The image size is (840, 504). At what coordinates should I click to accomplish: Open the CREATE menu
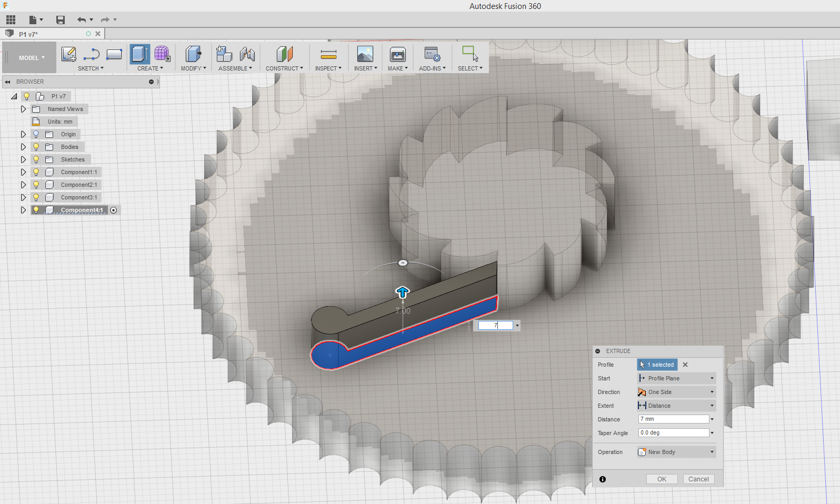(x=150, y=68)
